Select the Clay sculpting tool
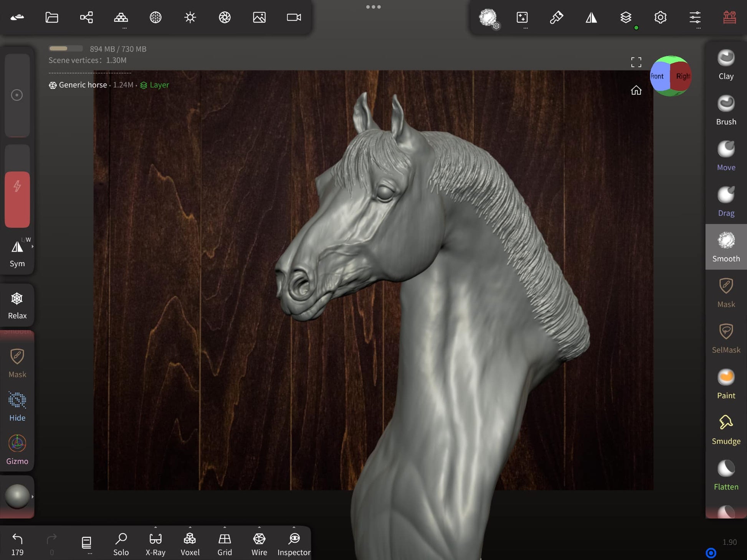Screen dimensions: 747x560 (x=726, y=64)
